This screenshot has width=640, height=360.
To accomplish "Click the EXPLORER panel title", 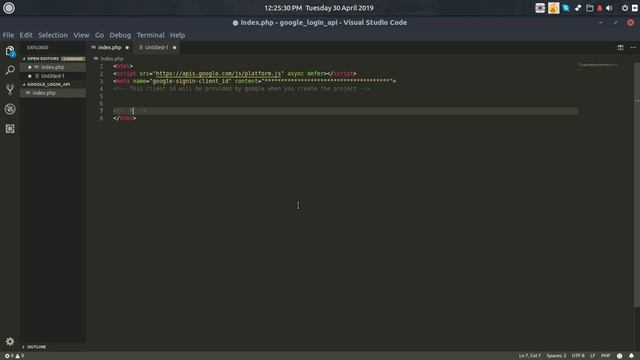I will click(38, 48).
